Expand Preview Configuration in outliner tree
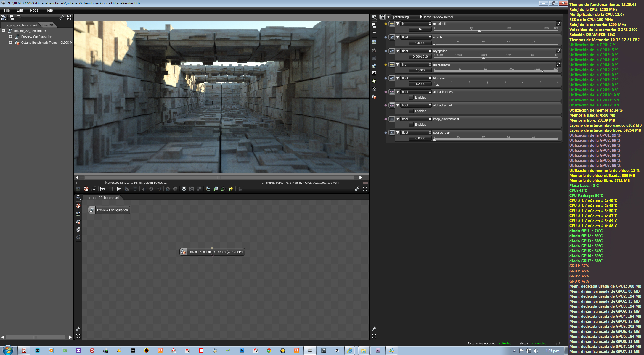This screenshot has height=355, width=644. [10, 37]
